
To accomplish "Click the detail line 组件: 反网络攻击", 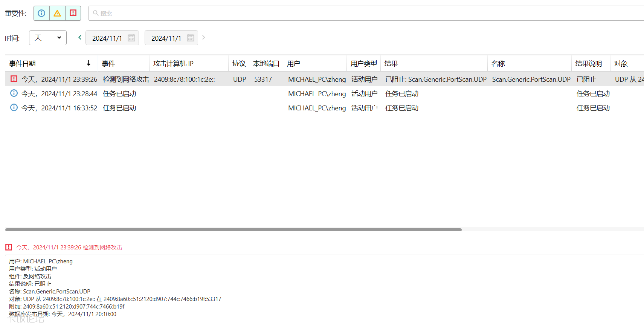I will point(30,276).
